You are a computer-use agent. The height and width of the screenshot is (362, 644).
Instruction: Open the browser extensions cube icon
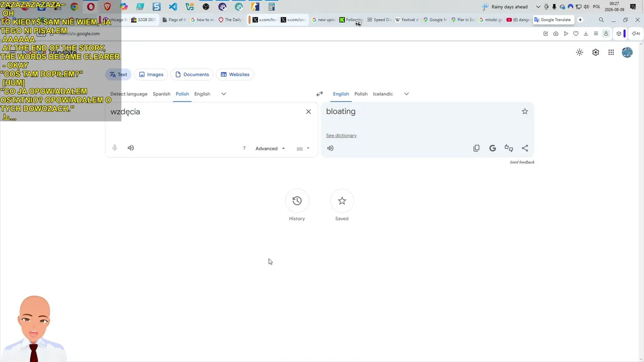[619, 34]
